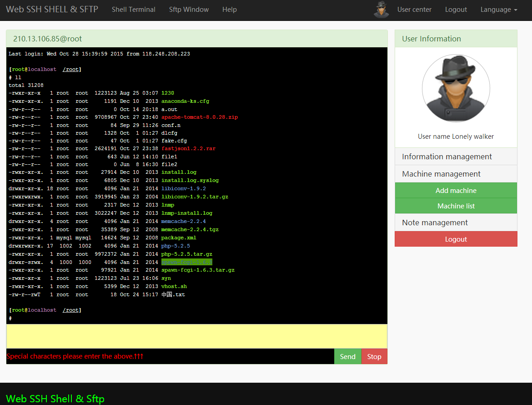
Task: Click the libiconv-1.9.2 directory name
Action: point(184,188)
